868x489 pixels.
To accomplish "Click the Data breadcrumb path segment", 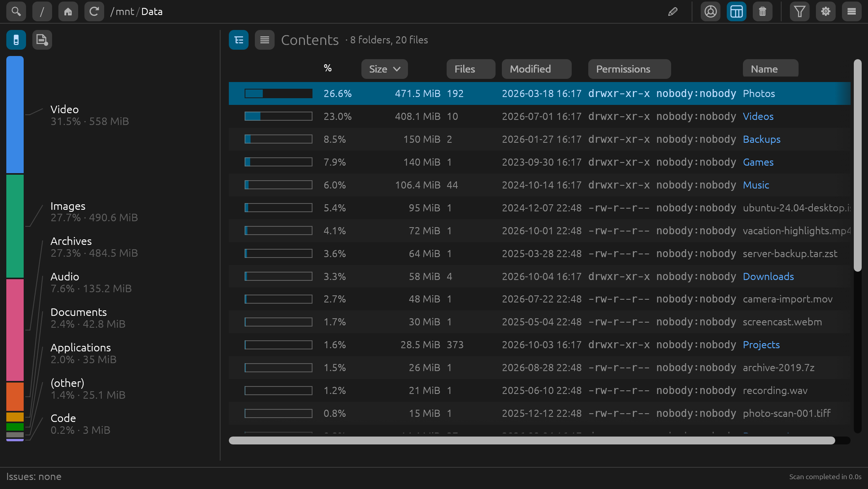I will coord(152,11).
